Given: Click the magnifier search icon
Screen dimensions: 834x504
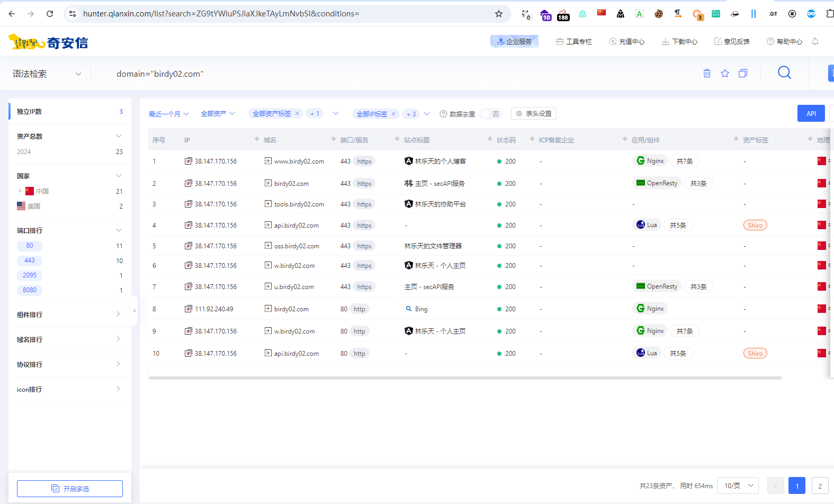Looking at the screenshot, I should coord(784,73).
